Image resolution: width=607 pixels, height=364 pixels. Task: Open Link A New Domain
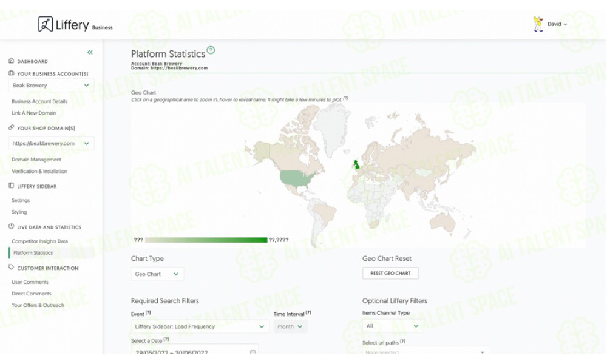point(34,113)
